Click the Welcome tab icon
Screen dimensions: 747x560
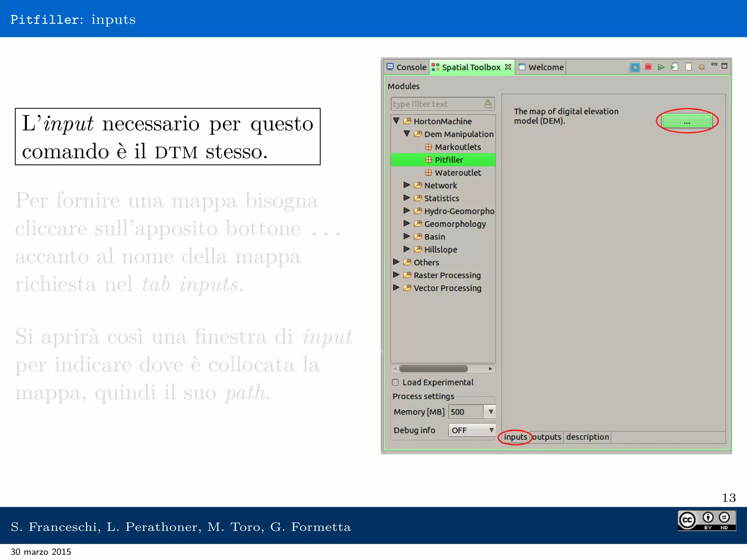(522, 67)
